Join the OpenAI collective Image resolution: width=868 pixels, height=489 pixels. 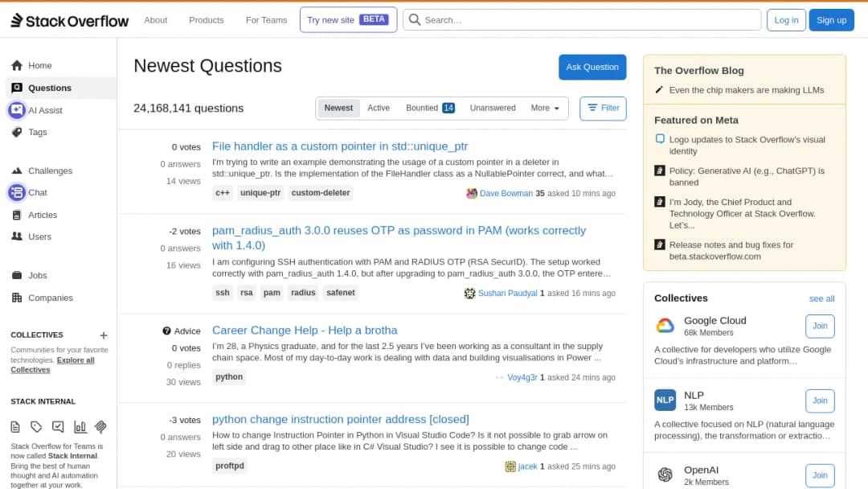pyautogui.click(x=820, y=475)
